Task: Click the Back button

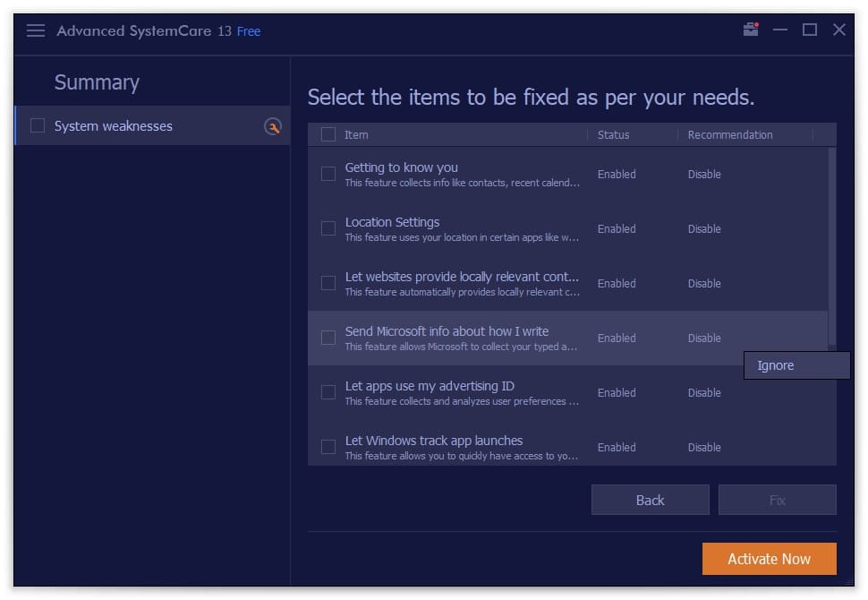Action: [x=650, y=501]
